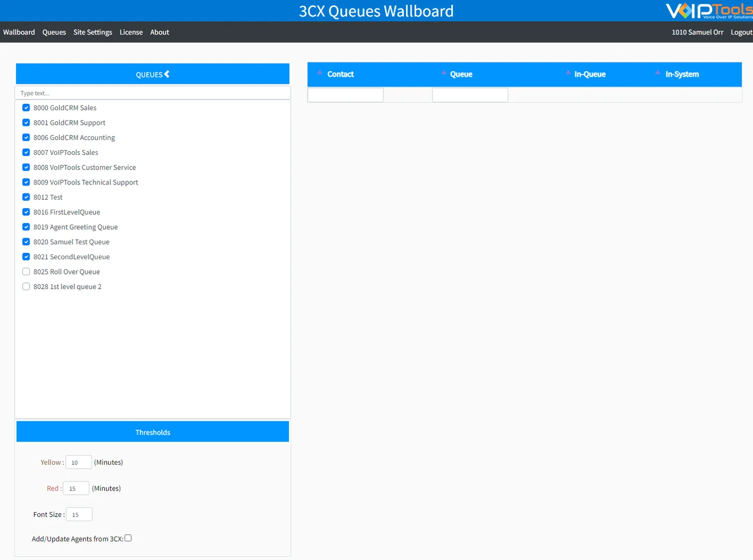The image size is (753, 560).
Task: Open Site Settings menu
Action: 93,32
